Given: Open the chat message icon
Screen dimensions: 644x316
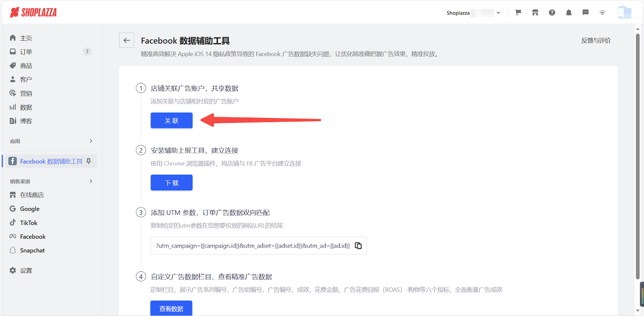Looking at the screenshot, I should (x=586, y=12).
